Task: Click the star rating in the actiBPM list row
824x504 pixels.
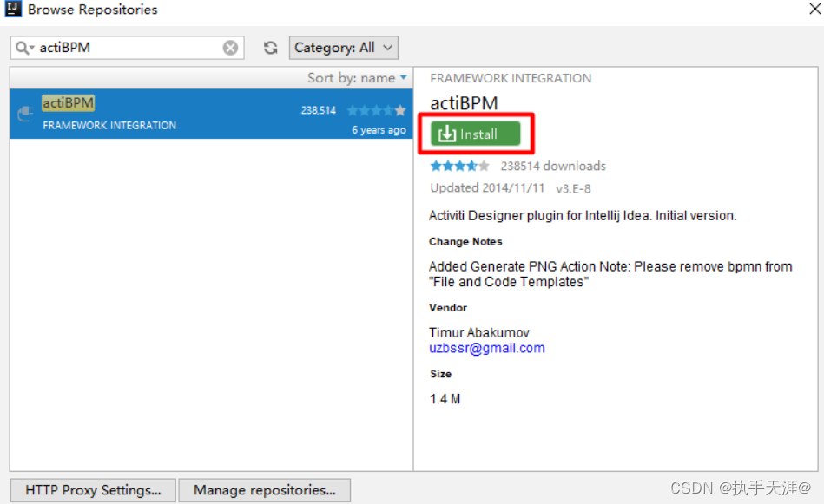Action: (376, 110)
